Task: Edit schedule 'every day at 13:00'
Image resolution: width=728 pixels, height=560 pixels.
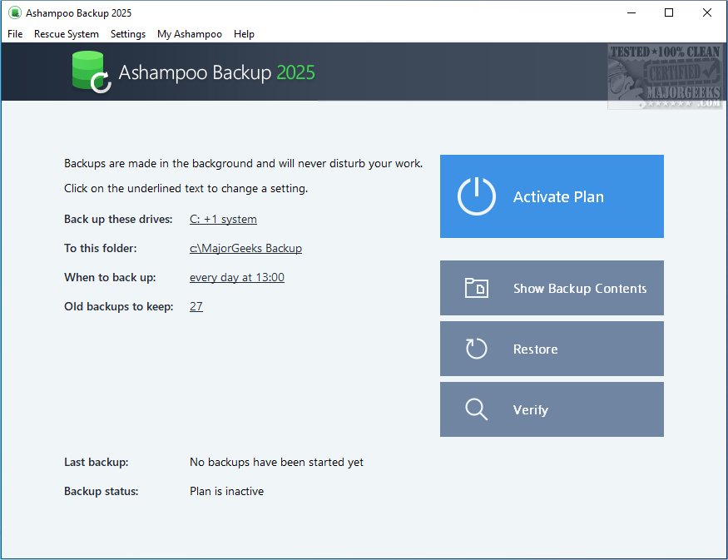Action: (x=237, y=278)
